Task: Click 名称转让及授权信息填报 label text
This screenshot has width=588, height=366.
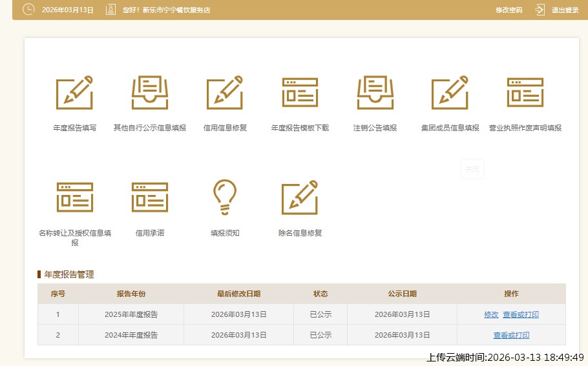Action: 74,238
